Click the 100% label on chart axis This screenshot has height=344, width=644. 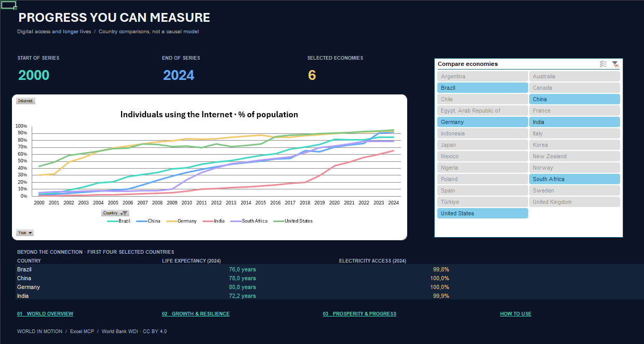pos(21,126)
